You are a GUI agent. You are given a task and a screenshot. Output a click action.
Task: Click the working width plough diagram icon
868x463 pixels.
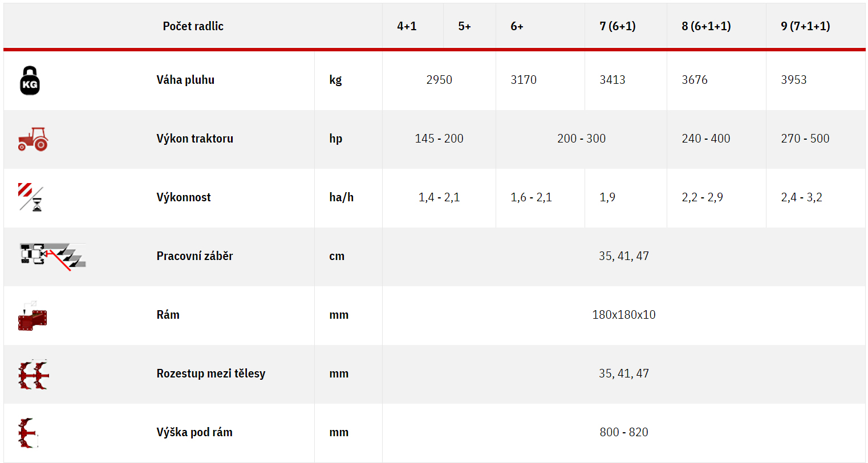click(52, 257)
